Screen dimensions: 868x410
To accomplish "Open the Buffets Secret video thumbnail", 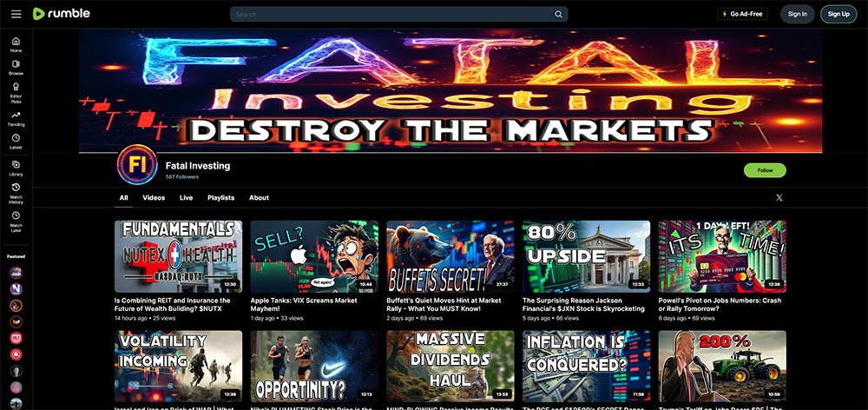I will click(x=450, y=256).
